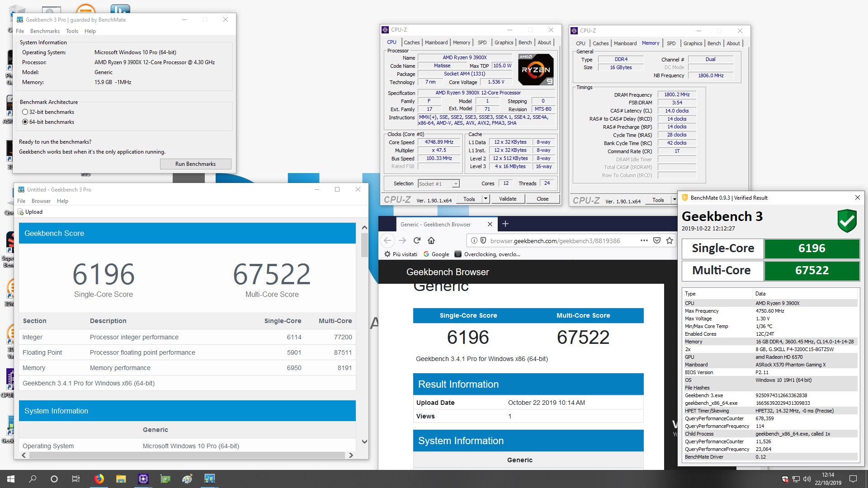Click Tools button in left CPU-Z
The width and height of the screenshot is (868, 488).
click(x=469, y=199)
